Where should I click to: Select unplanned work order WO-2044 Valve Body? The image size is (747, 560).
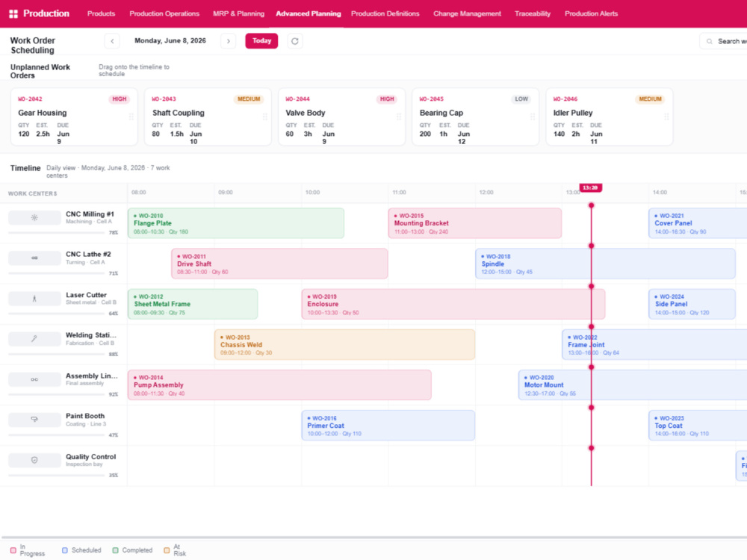(342, 116)
